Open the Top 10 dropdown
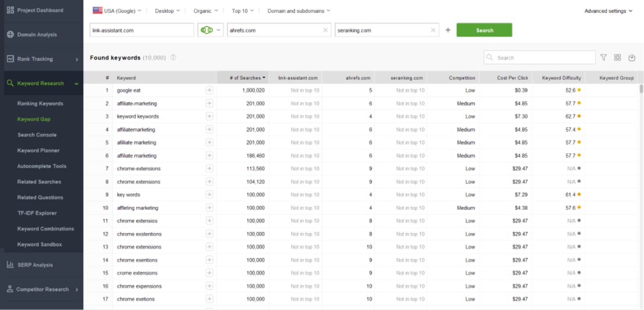Screen dimensions: 644x310 (x=243, y=10)
